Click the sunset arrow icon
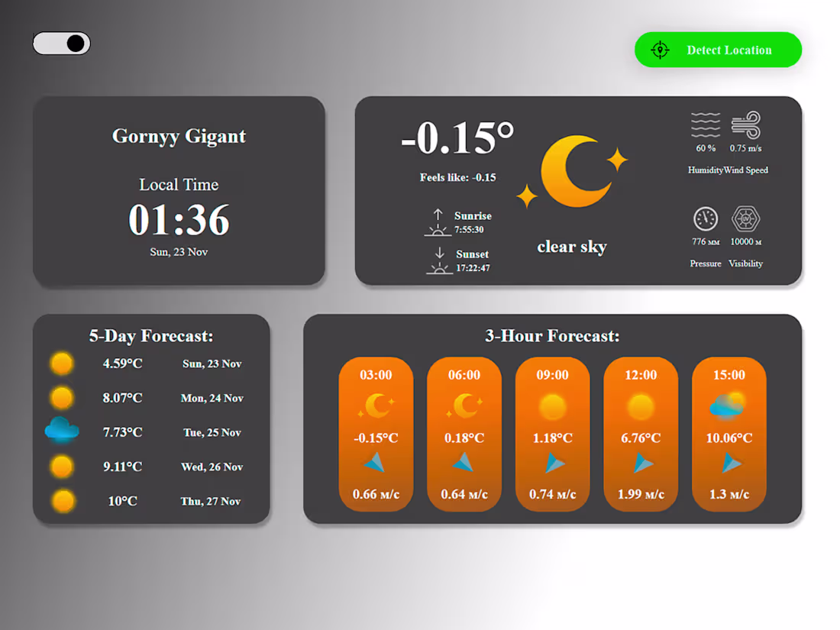840x630 pixels. point(438,260)
